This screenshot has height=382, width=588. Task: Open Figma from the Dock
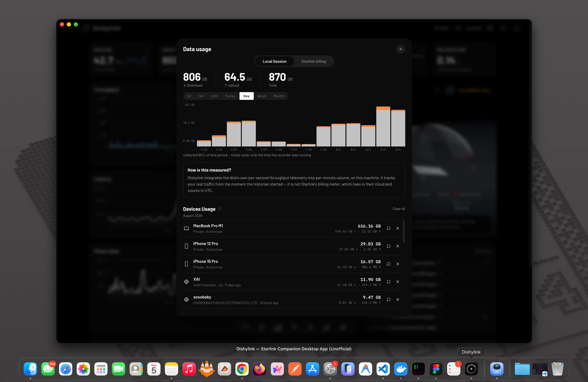pyautogui.click(x=436, y=369)
